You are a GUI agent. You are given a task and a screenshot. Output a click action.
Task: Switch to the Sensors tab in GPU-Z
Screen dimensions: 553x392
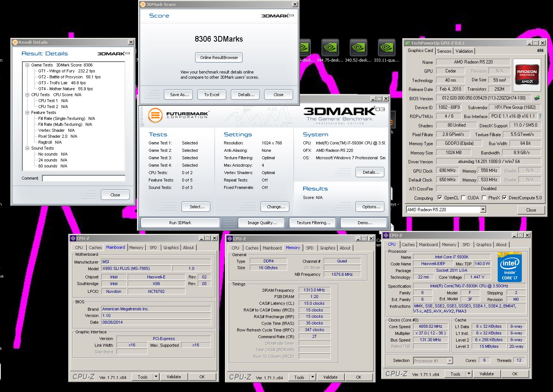[444, 51]
